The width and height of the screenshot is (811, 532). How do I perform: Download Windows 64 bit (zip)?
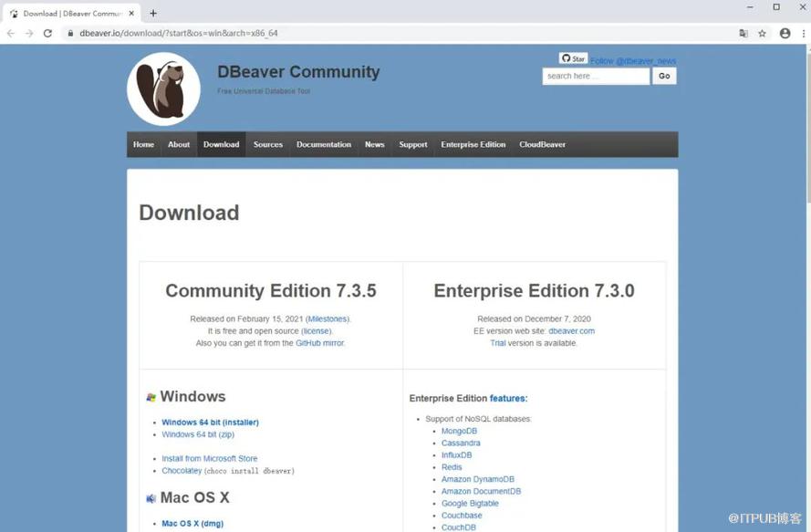coord(198,434)
